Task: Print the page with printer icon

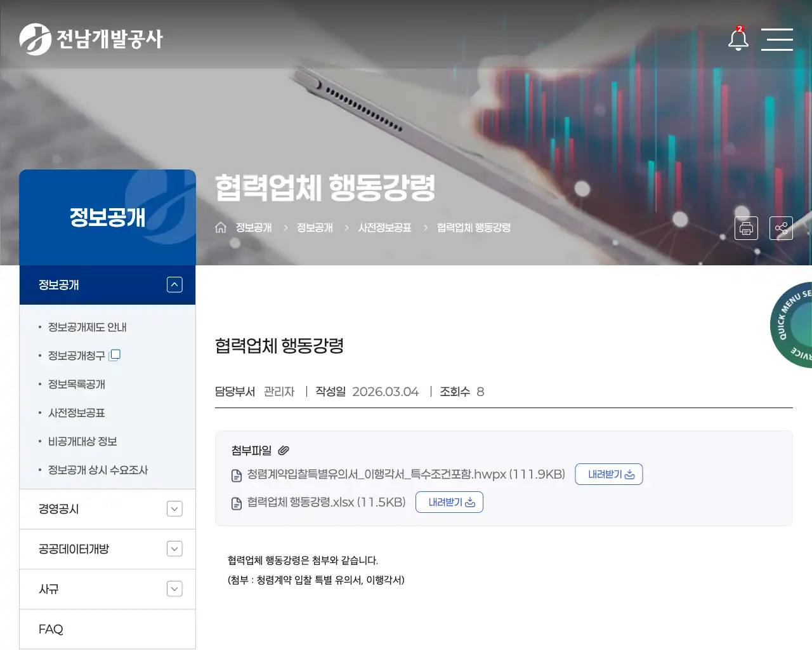Action: tap(746, 228)
